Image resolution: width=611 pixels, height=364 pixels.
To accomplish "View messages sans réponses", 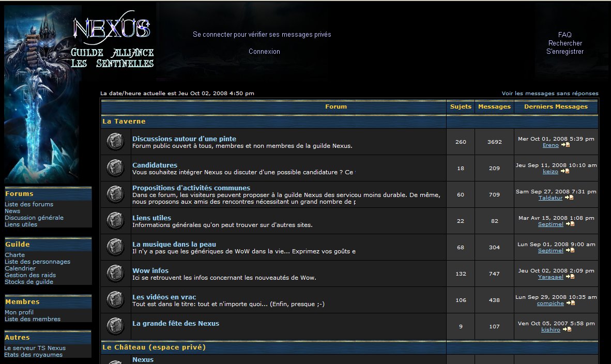I will coord(549,94).
